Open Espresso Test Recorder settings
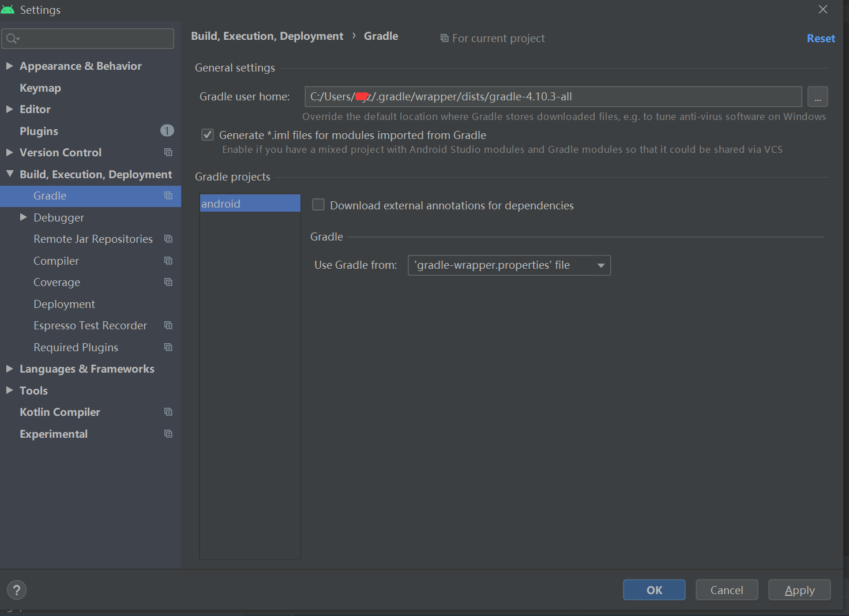Screen dimensions: 849x616 pyautogui.click(x=91, y=325)
